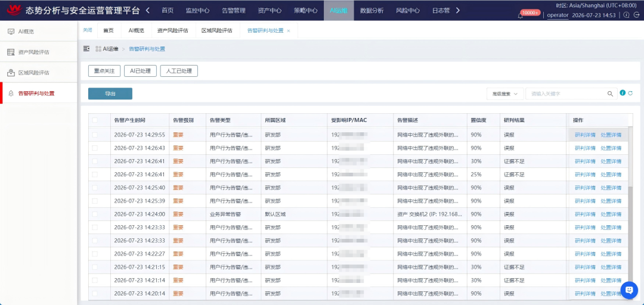Open 处置详情 for the 14:29:55 alarm
This screenshot has width=644, height=305.
611,135
